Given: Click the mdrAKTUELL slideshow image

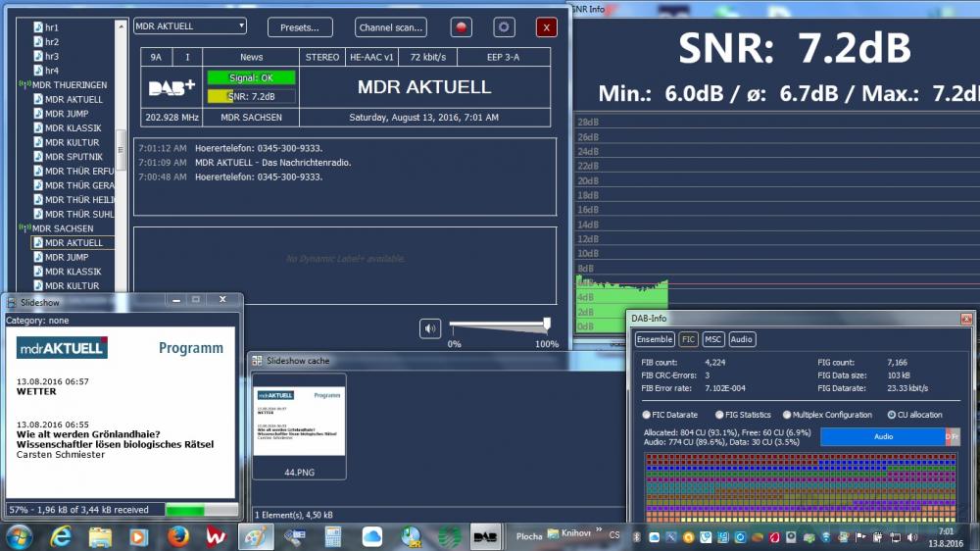Looking at the screenshot, I should tap(121, 413).
